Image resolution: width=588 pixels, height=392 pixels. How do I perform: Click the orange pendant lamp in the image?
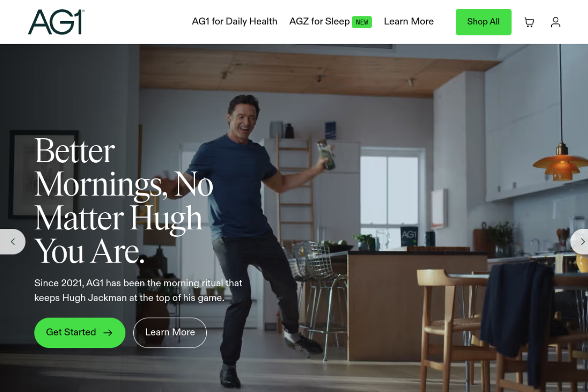(x=561, y=165)
